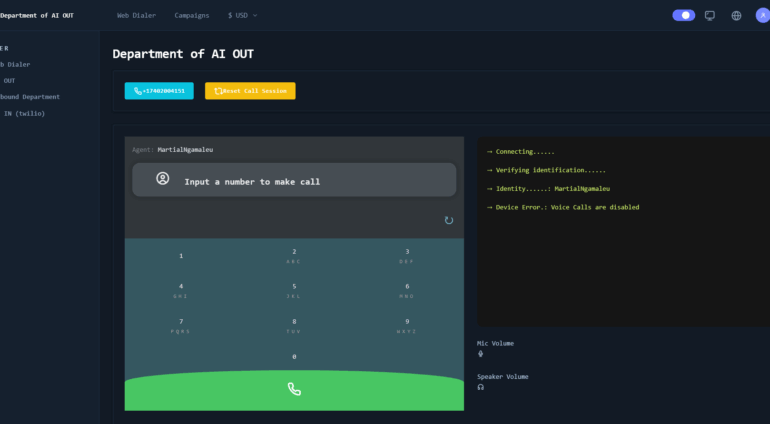This screenshot has height=424, width=770.
Task: Tap keypad digit 4 GHI
Action: coord(181,290)
